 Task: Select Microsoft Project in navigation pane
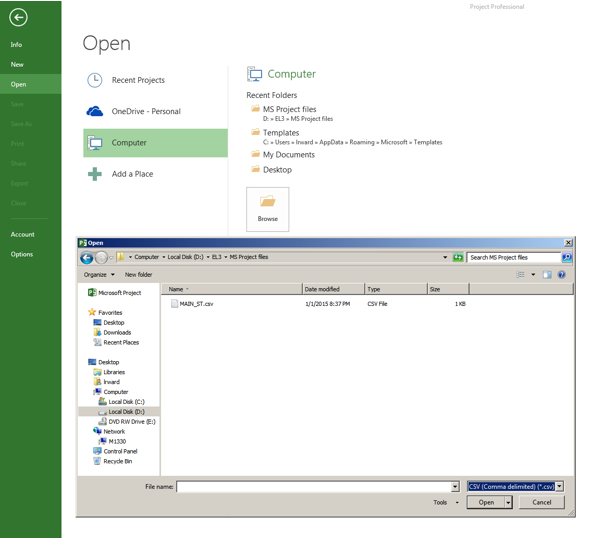coord(115,293)
